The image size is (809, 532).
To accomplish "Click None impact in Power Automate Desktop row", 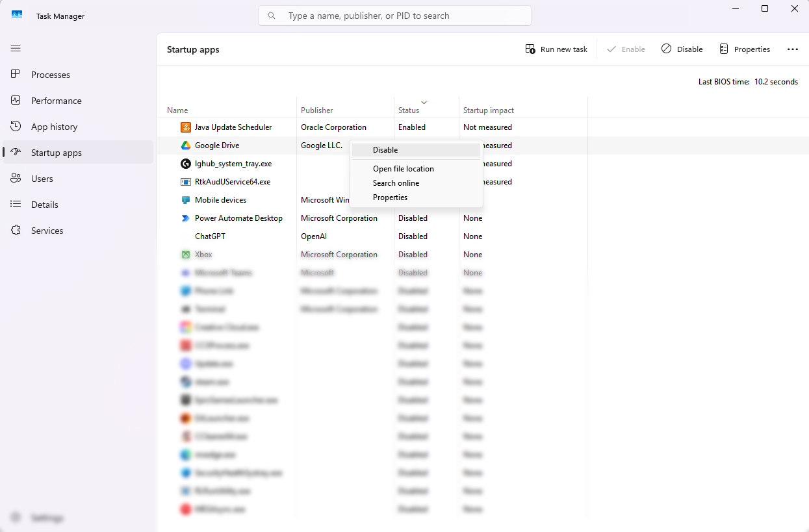I will (x=472, y=218).
